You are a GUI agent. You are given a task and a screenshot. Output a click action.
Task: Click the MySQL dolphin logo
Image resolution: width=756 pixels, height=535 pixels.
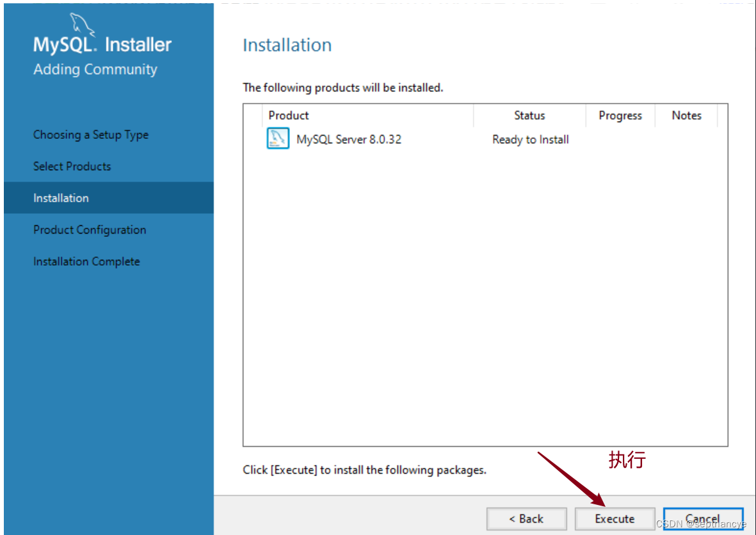tap(82, 24)
